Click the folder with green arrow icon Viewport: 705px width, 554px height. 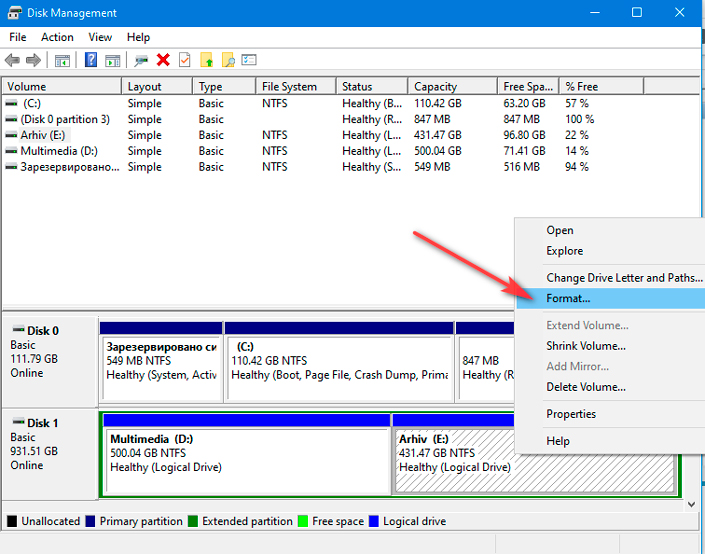[x=206, y=60]
